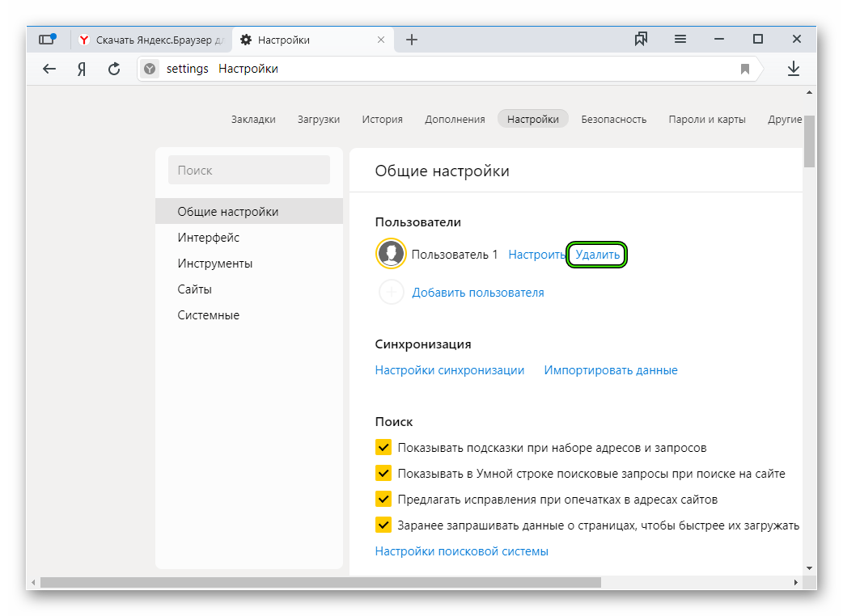This screenshot has width=843, height=616.
Task: Click the Пользователь 1 name
Action: [455, 255]
